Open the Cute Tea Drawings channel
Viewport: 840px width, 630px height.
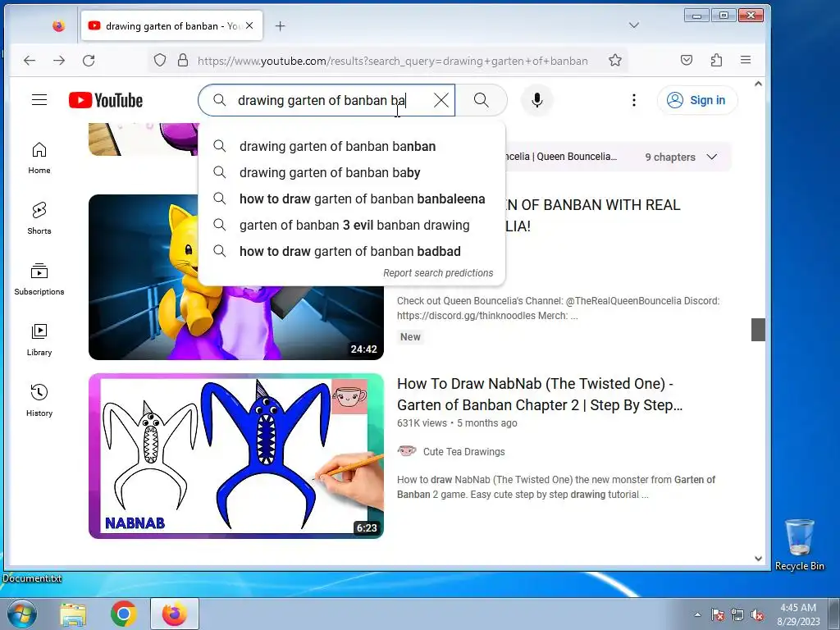pos(464,452)
